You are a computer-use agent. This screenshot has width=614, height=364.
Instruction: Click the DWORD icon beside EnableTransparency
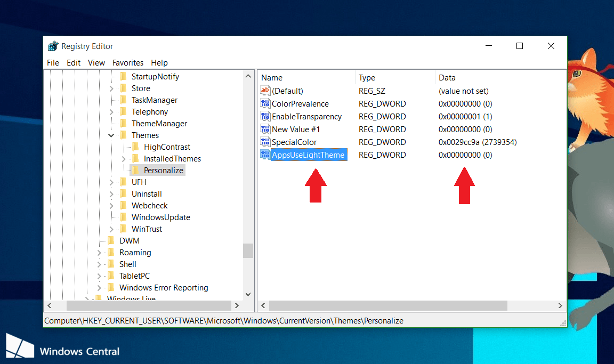point(265,116)
